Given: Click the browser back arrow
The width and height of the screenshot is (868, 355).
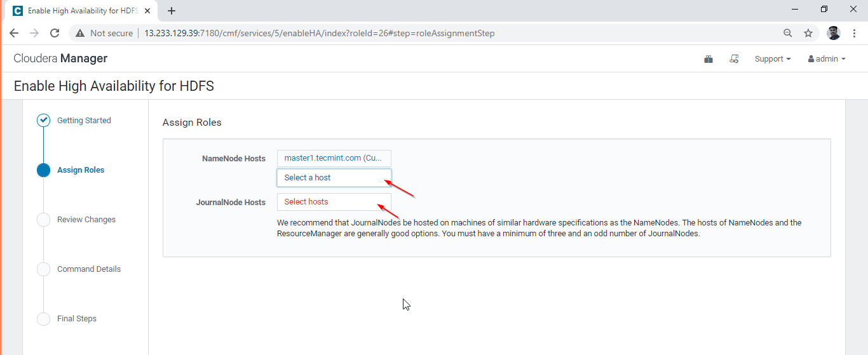Looking at the screenshot, I should pos(14,33).
